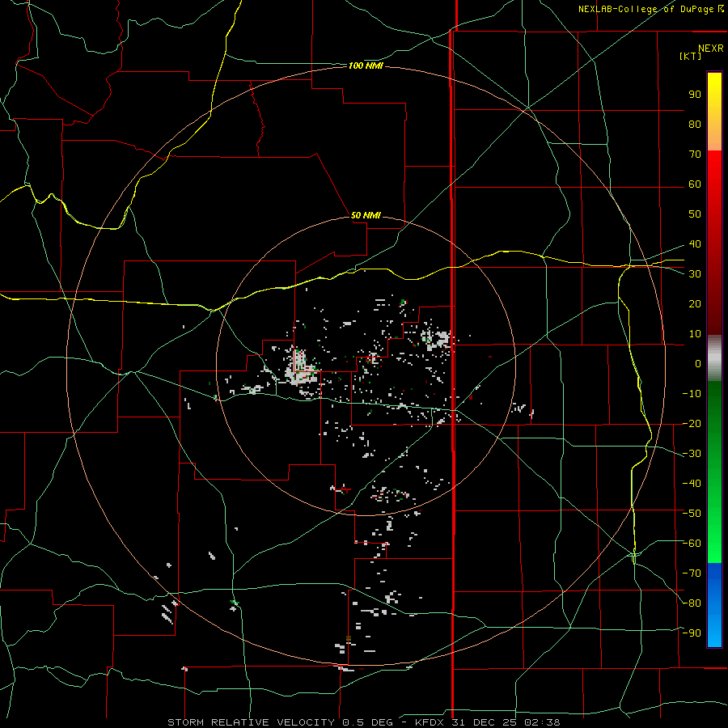Viewport: 728px width, 728px height.
Task: Click the -20 value on the velocity scale
Action: click(692, 424)
